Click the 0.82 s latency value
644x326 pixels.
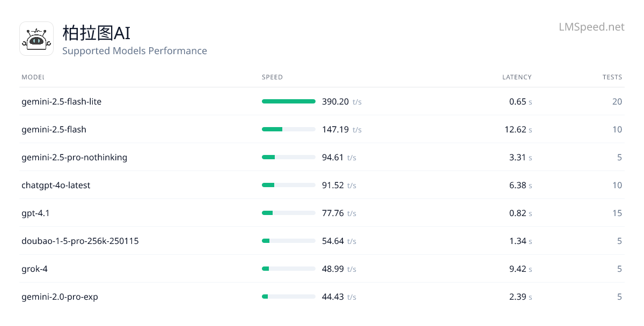[521, 213]
